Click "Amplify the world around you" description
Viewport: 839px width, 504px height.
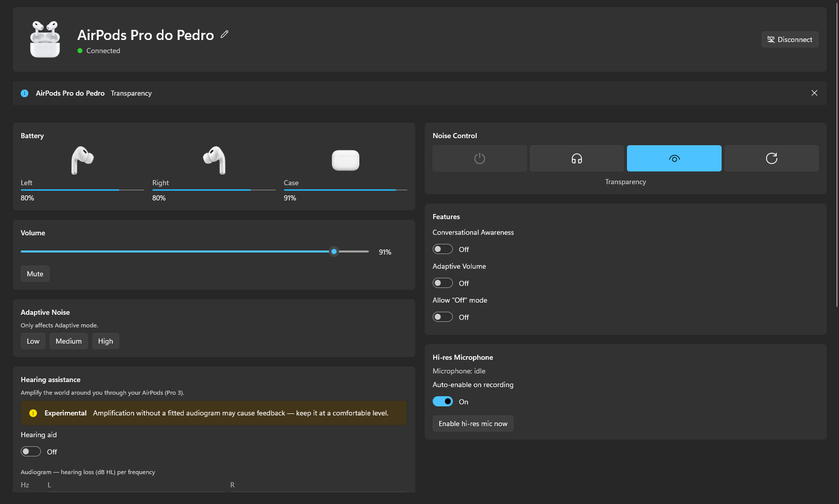click(x=102, y=393)
